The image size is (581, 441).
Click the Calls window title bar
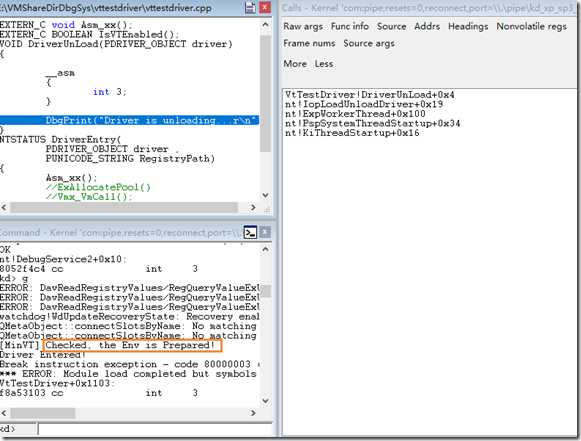point(430,8)
